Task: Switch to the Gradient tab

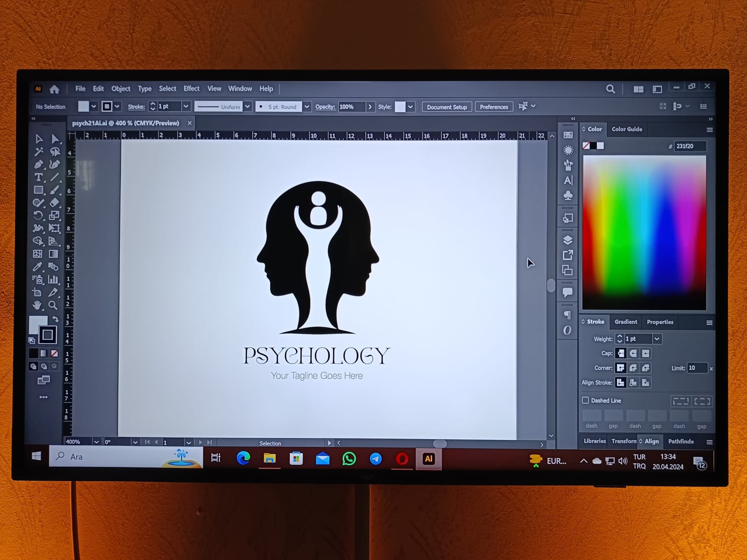Action: pyautogui.click(x=626, y=322)
